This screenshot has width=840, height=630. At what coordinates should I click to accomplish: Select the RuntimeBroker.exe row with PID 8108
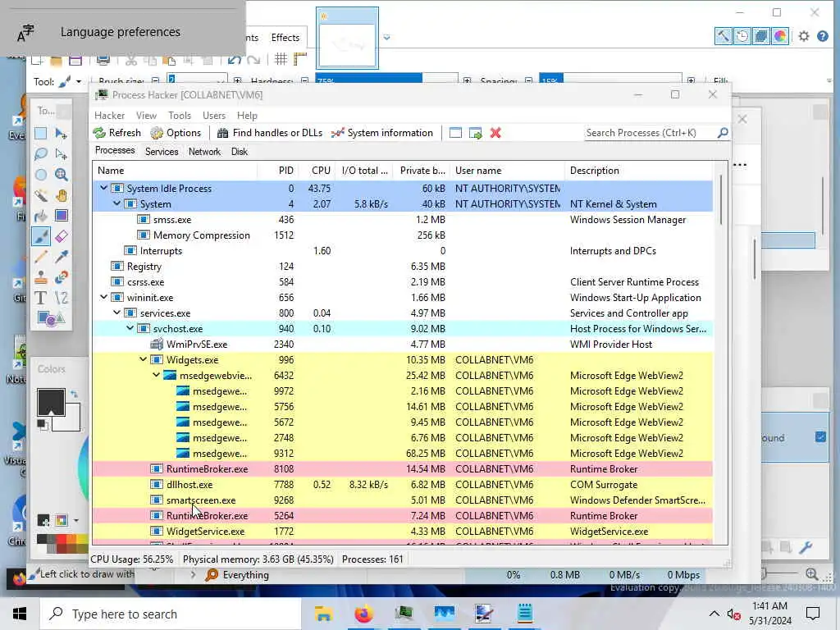[402, 468]
